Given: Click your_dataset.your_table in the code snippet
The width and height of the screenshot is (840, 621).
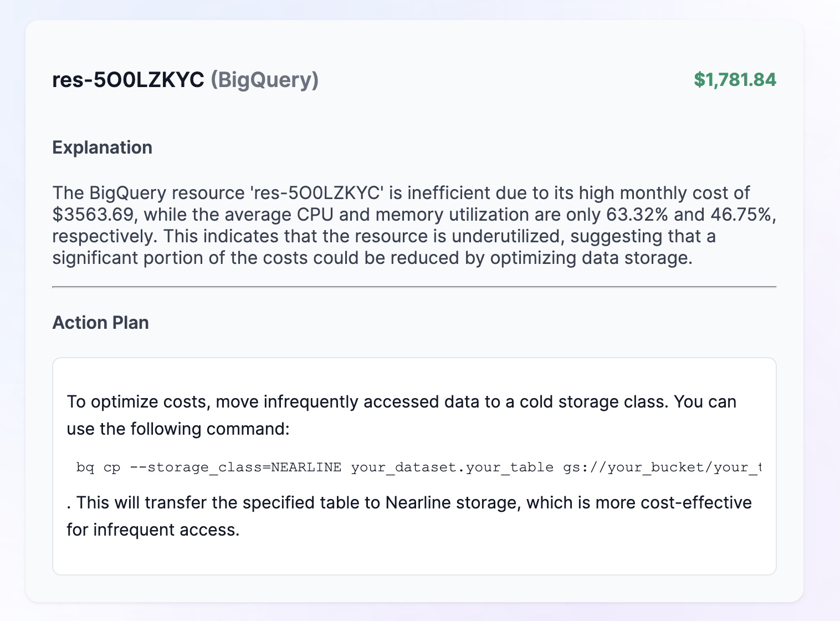Looking at the screenshot, I should tap(452, 467).
